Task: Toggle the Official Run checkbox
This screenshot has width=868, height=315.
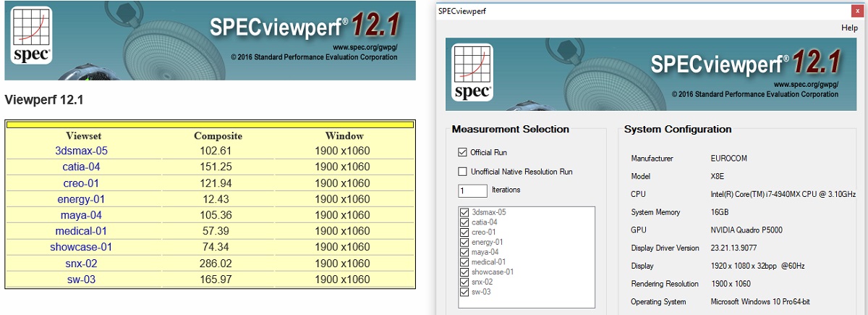Action: (462, 153)
